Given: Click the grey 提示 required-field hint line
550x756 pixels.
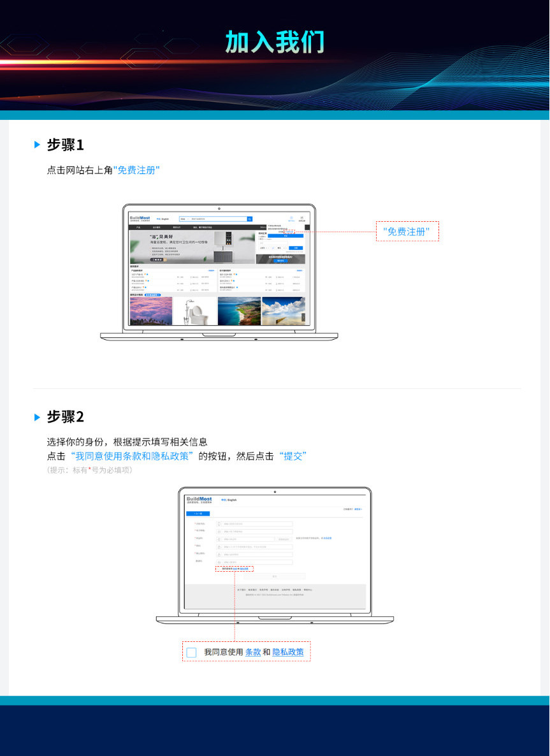Looking at the screenshot, I should (90, 470).
